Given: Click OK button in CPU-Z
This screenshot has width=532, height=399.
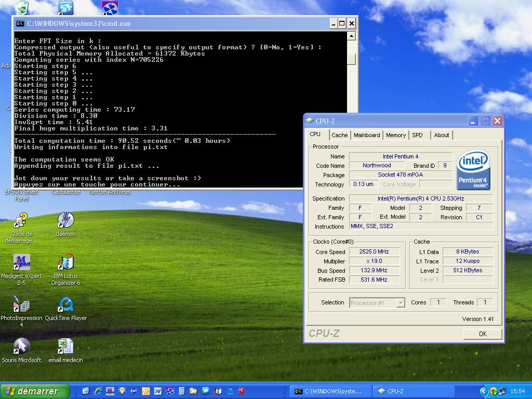Looking at the screenshot, I should pyautogui.click(x=483, y=334).
